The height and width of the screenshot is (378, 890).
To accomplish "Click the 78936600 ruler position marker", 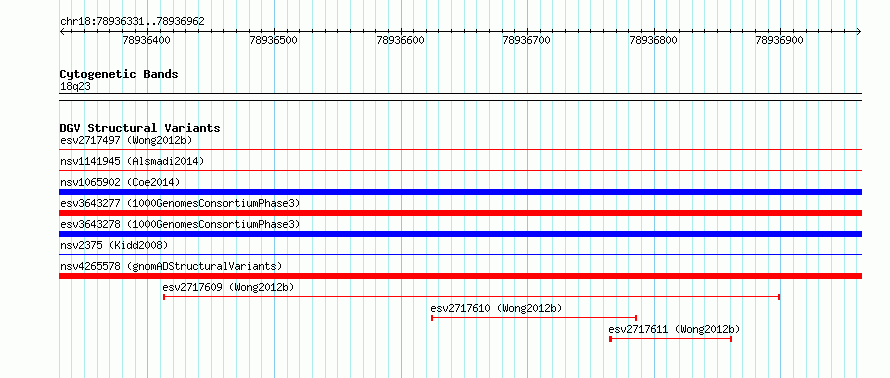I will pos(400,41).
